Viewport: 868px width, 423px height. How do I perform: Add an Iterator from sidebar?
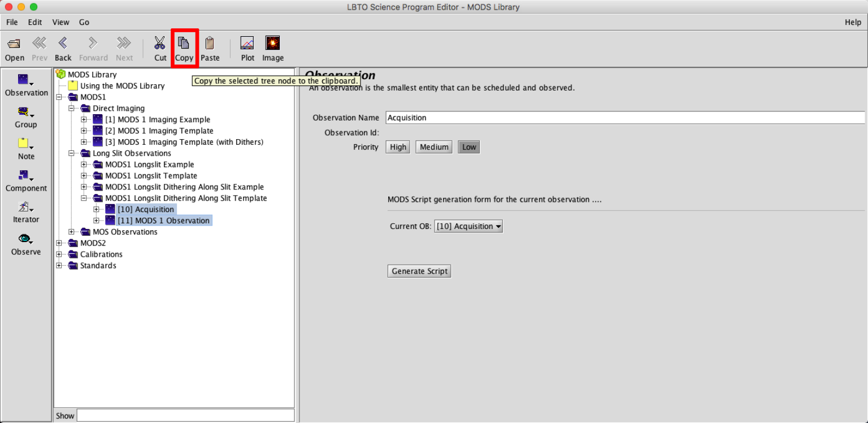(x=26, y=212)
